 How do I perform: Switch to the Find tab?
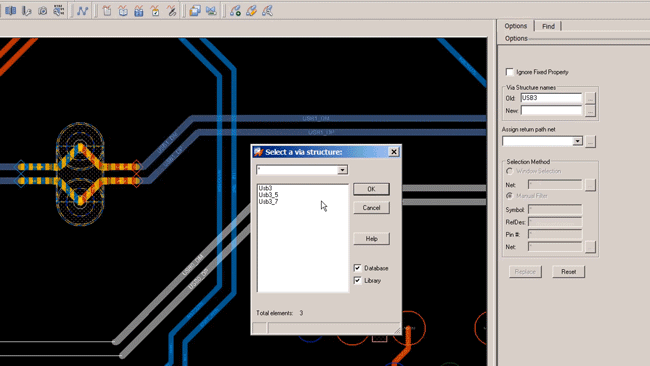(548, 26)
